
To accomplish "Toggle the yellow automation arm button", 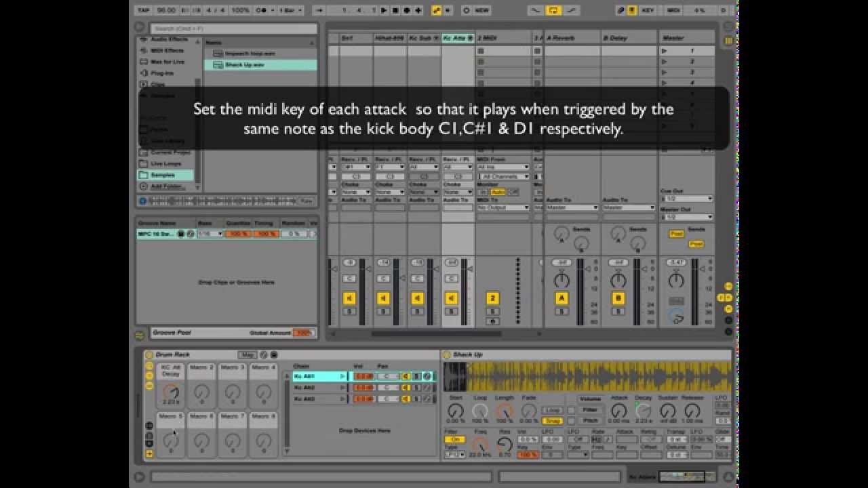I will (437, 10).
